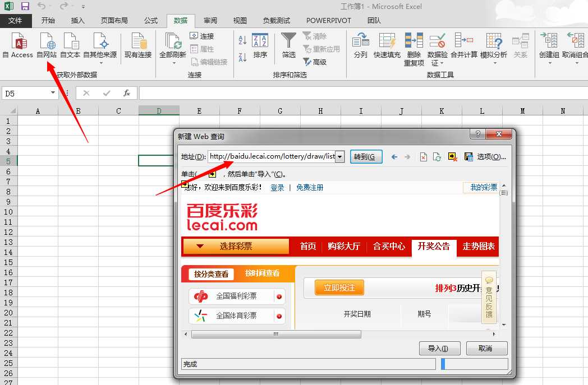The height and width of the screenshot is (385, 588).
Task: Toggle Hide Icons yellow arrow button
Action: coord(453,157)
